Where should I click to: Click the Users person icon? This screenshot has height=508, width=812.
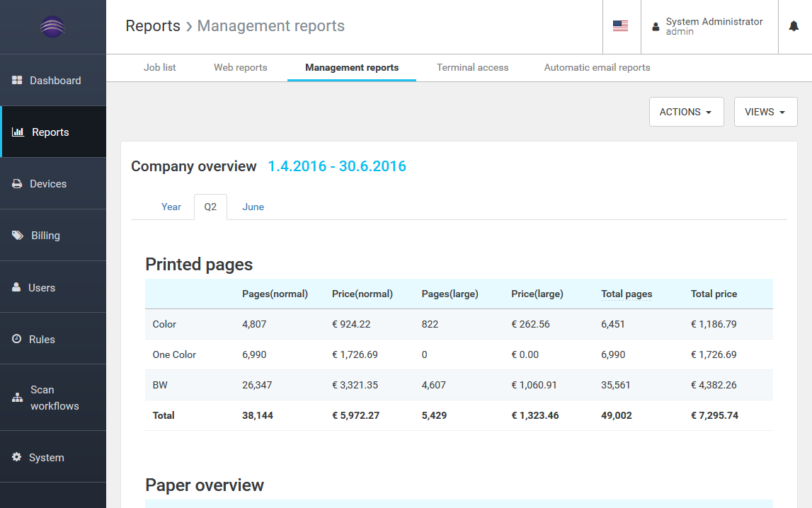16,288
